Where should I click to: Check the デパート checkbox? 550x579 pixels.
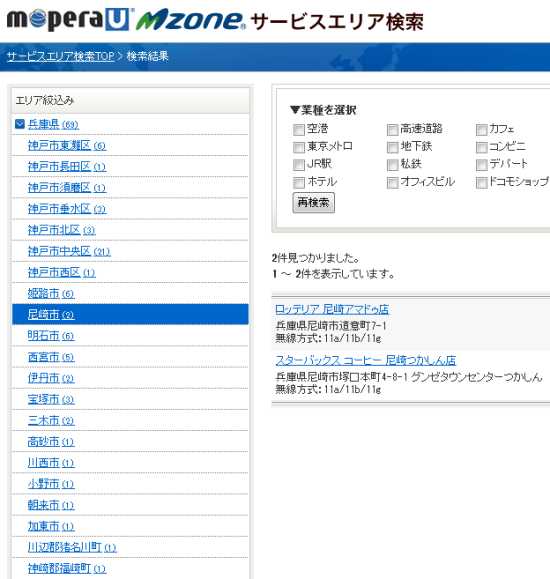coord(481,165)
